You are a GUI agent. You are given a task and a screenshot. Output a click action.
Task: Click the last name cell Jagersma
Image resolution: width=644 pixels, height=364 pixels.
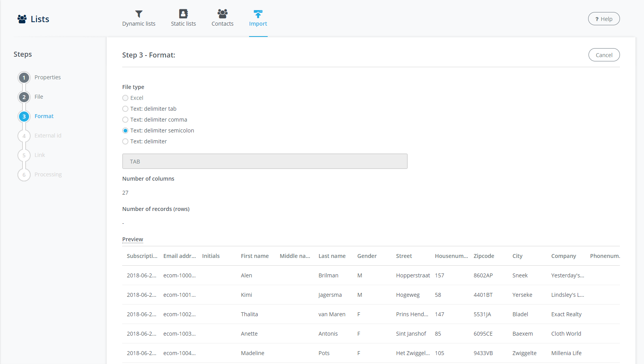[x=330, y=295]
